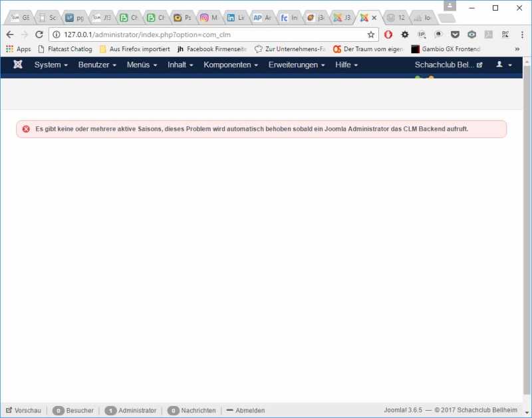Screen dimensions: 532x418
Task: Click the Opera extension icon
Action: pos(388,35)
